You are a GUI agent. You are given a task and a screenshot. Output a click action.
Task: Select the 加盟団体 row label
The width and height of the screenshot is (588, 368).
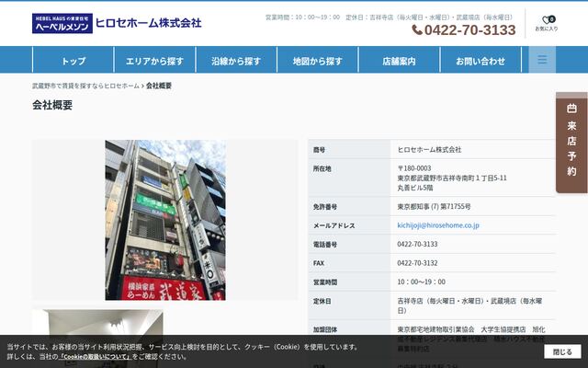325,329
